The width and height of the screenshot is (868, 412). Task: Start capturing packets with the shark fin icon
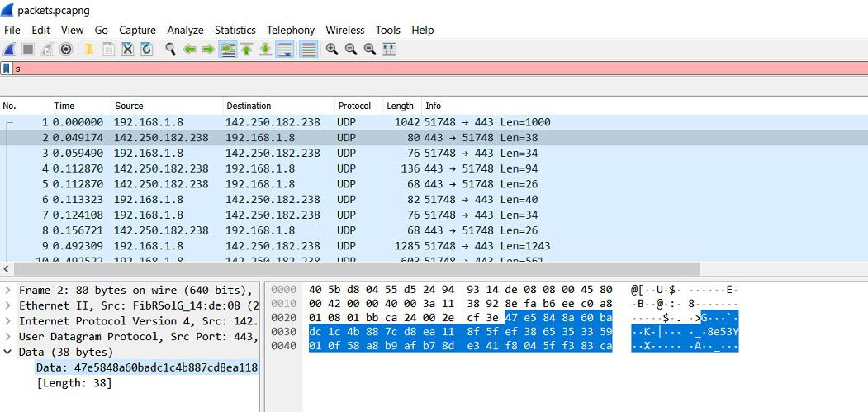point(9,50)
